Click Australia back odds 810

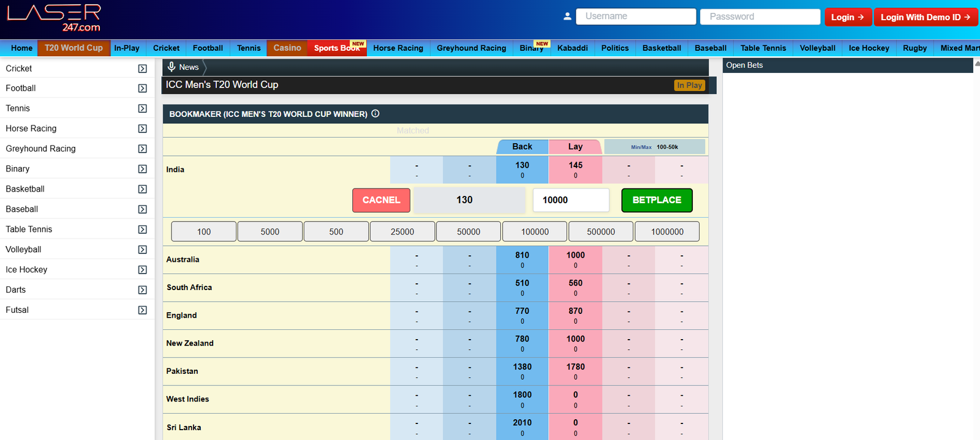pos(522,260)
